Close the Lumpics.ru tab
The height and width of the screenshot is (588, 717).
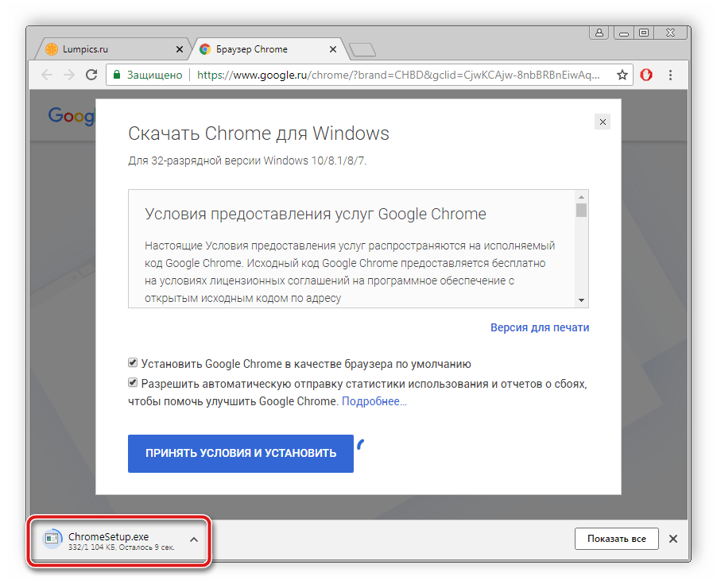click(x=180, y=49)
